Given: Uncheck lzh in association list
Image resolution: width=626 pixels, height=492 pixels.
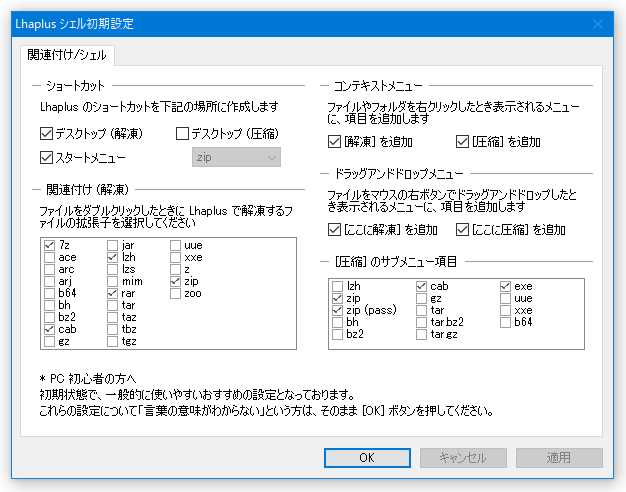Looking at the screenshot, I should point(113,257).
